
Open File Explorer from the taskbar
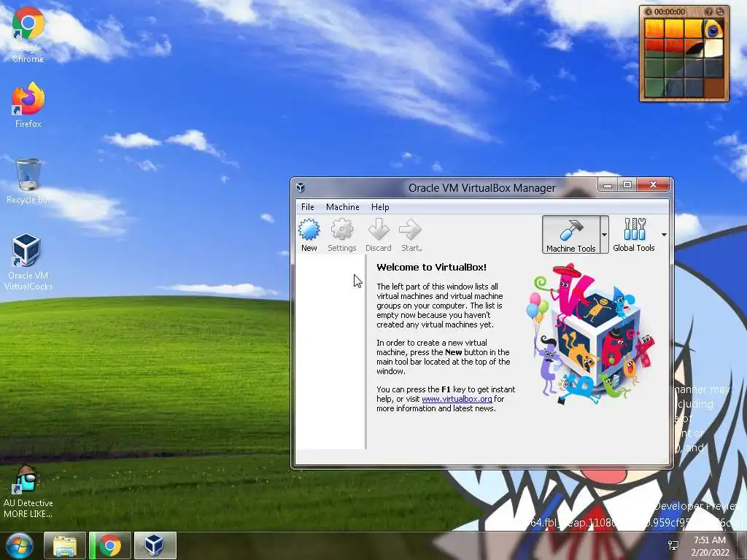[65, 545]
